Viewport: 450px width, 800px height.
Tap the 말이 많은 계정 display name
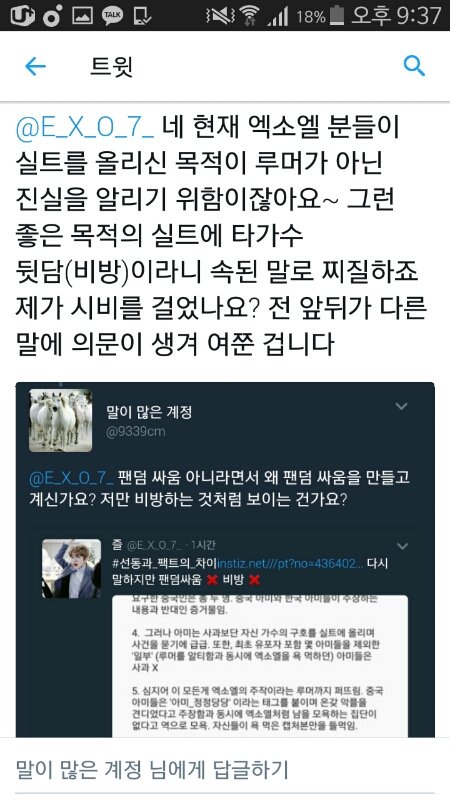[149, 412]
